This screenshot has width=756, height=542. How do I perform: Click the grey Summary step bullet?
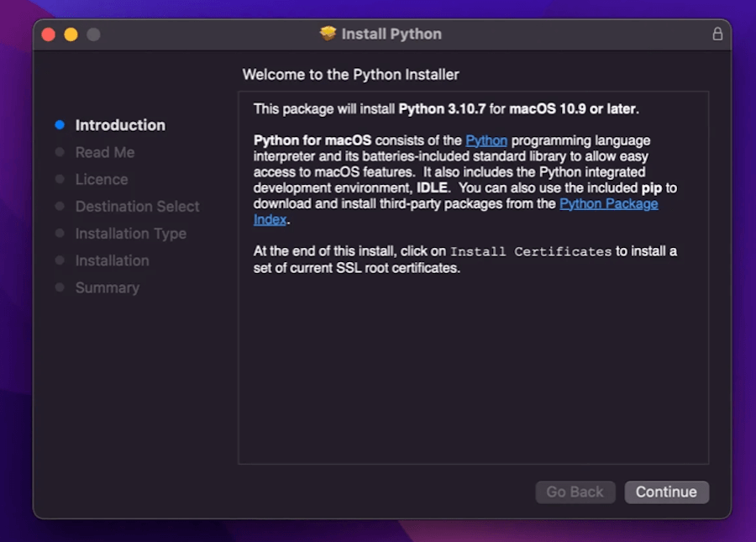pos(60,287)
